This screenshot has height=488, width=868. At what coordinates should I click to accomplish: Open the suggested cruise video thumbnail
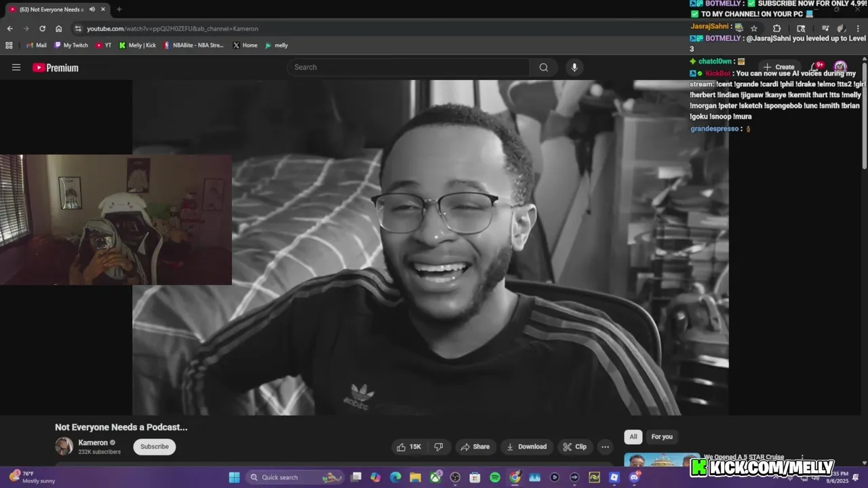point(661,460)
